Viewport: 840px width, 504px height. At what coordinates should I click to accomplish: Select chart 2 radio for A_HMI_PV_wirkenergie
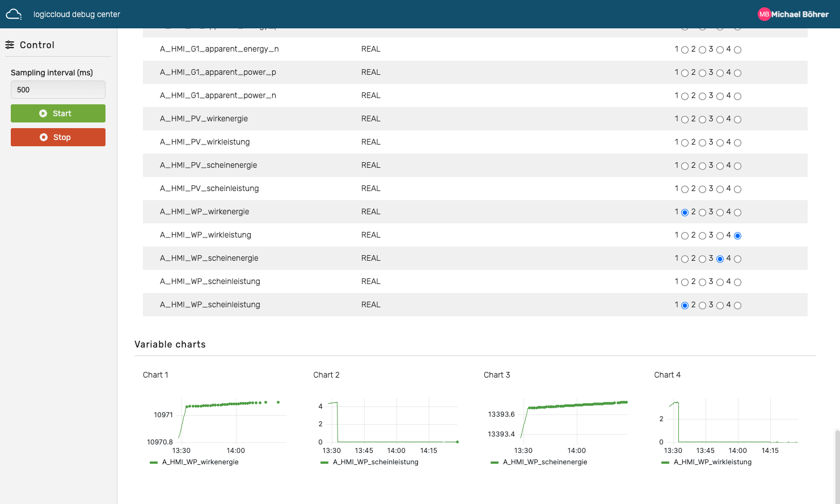coord(702,120)
